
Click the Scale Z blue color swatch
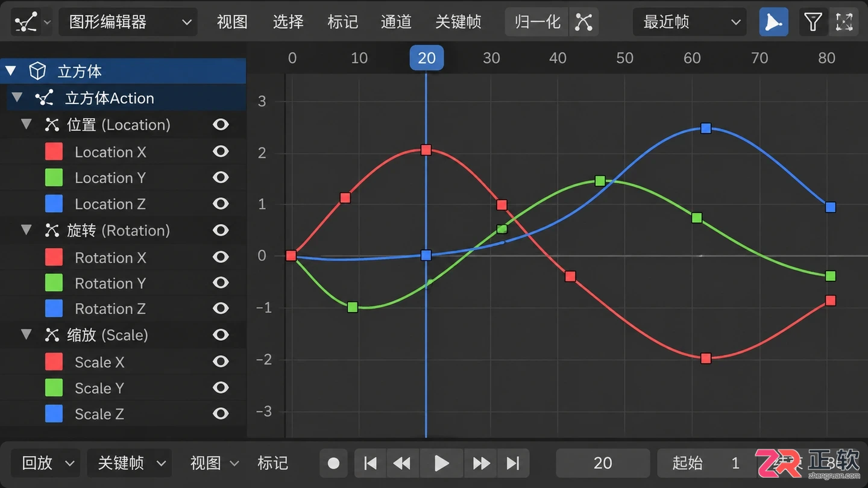point(54,414)
